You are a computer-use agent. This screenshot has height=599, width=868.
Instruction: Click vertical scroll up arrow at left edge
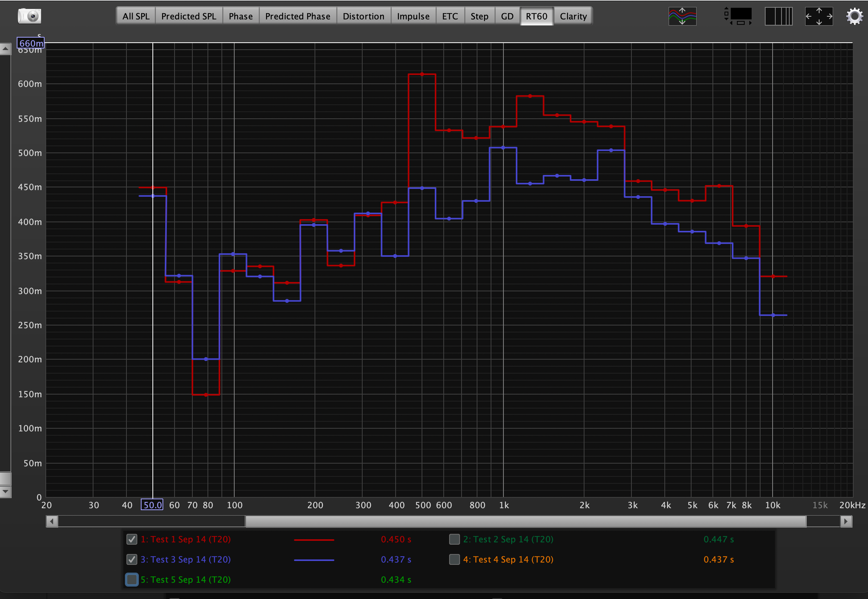tap(5, 49)
